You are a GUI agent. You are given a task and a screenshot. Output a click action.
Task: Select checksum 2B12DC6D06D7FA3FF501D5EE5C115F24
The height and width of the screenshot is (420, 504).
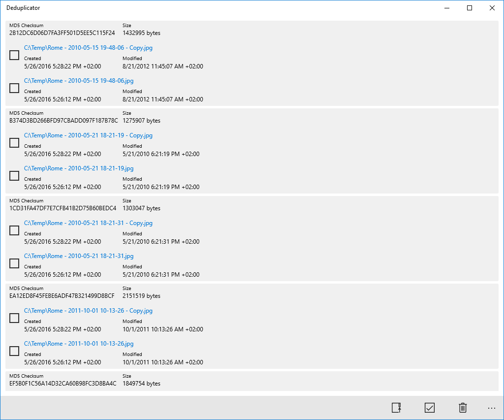(62, 33)
